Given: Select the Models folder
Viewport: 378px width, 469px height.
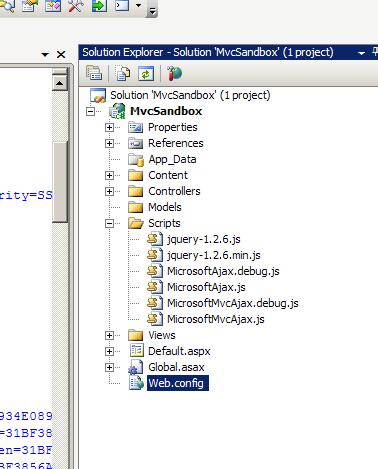Looking at the screenshot, I should point(165,207).
